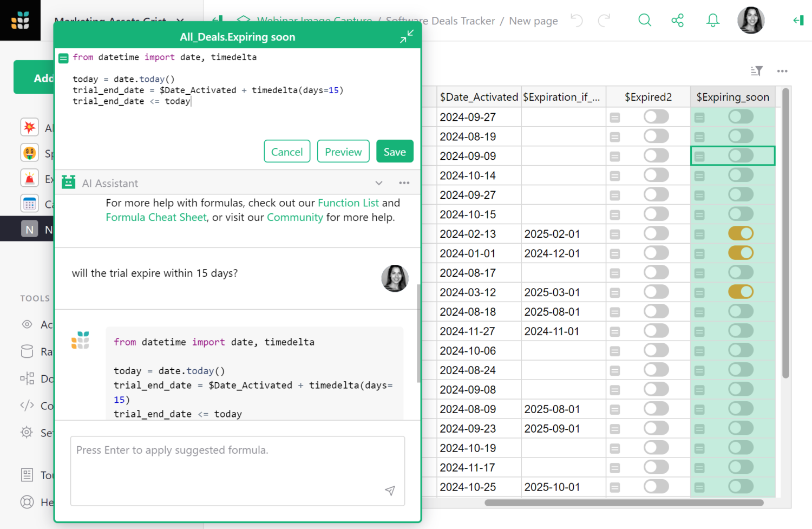
Task: Open the table options three-dot menu
Action: pyautogui.click(x=782, y=71)
